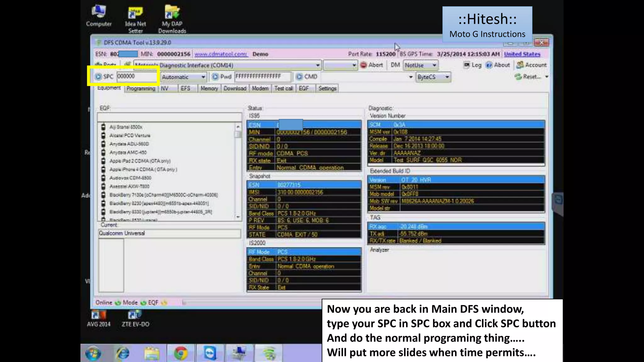The height and width of the screenshot is (362, 644).
Task: Open the DM NotUse dropdown
Action: (x=421, y=65)
